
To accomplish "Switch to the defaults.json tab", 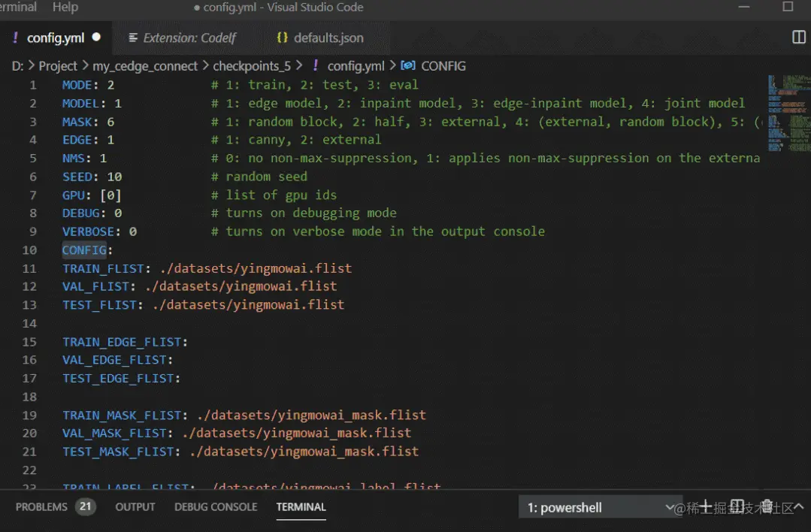I will coord(321,38).
